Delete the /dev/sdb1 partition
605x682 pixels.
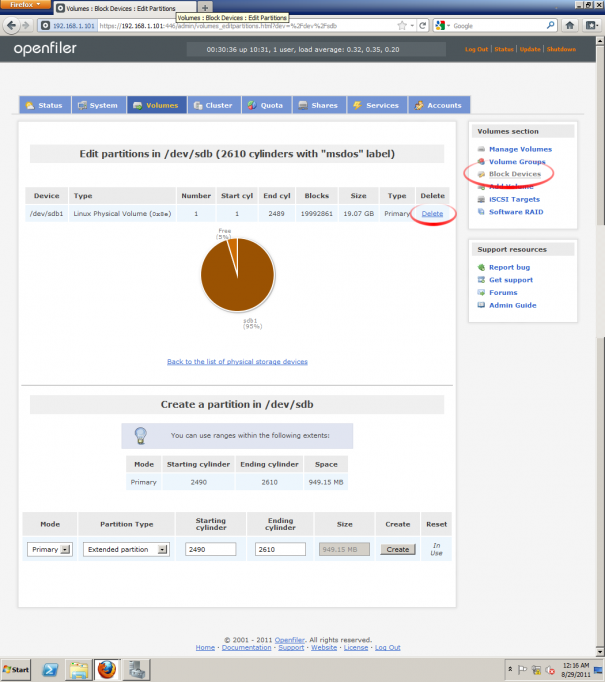click(x=432, y=214)
